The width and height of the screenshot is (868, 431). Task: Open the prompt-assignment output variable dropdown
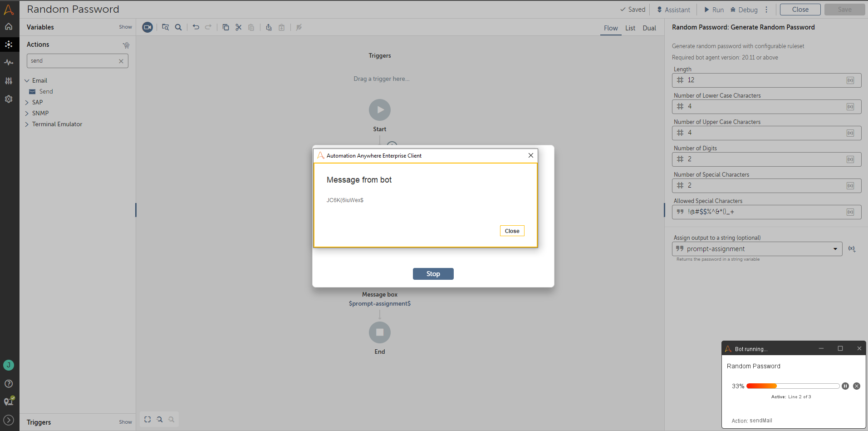(x=757, y=249)
